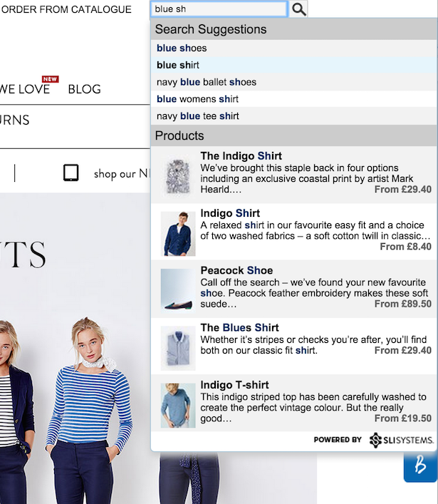This screenshot has width=438, height=504.
Task: Click The Blues Shirt product image
Action: point(177,346)
